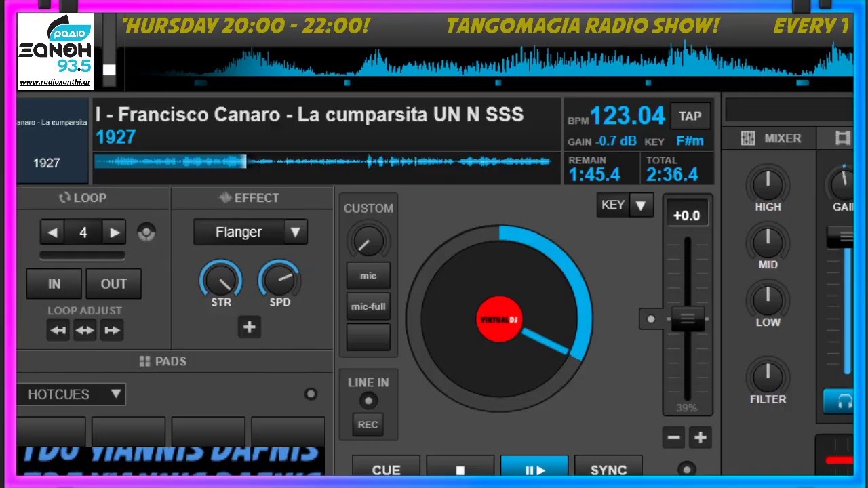
Task: Toggle the LINE IN round button
Action: 368,401
